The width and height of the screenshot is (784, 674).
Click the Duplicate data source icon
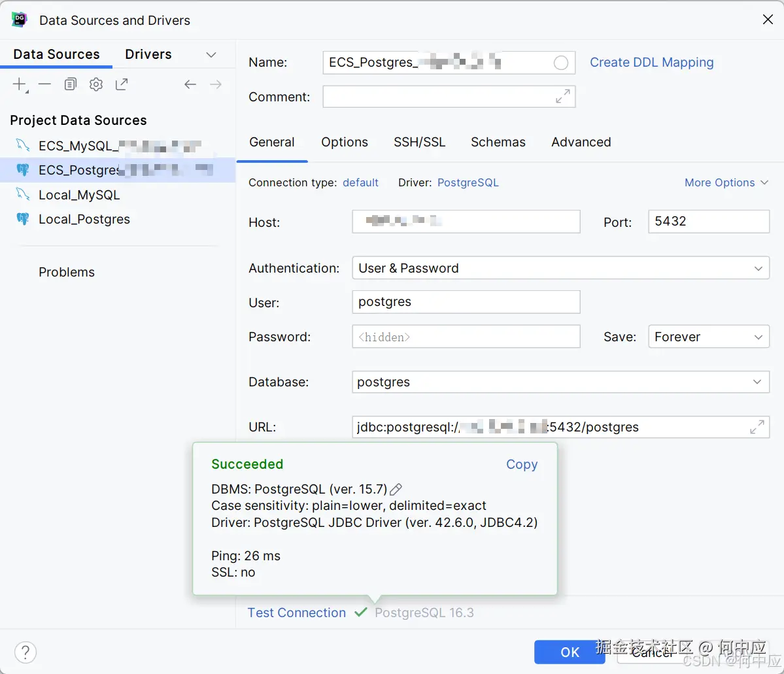coord(71,84)
